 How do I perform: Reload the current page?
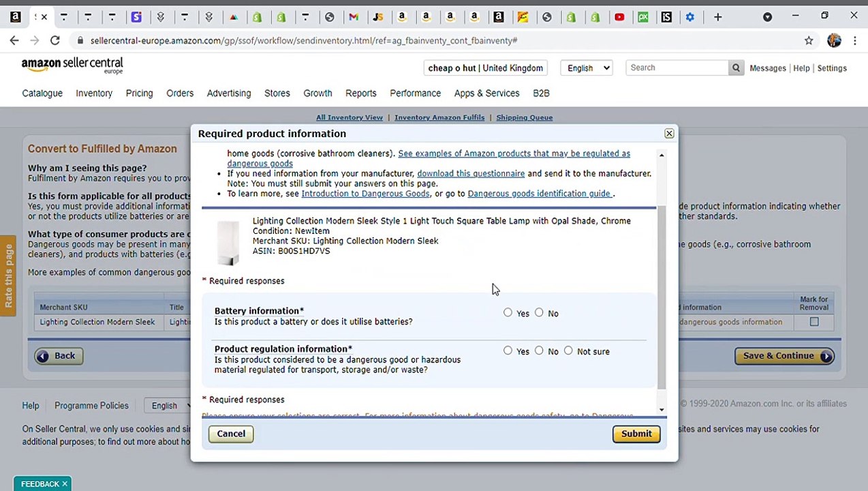point(55,41)
